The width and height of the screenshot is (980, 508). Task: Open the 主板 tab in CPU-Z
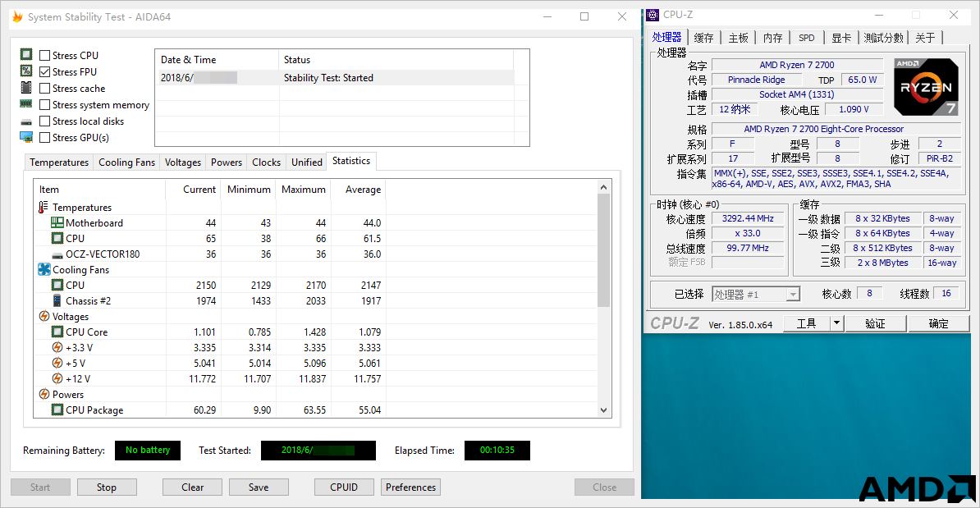(x=738, y=38)
